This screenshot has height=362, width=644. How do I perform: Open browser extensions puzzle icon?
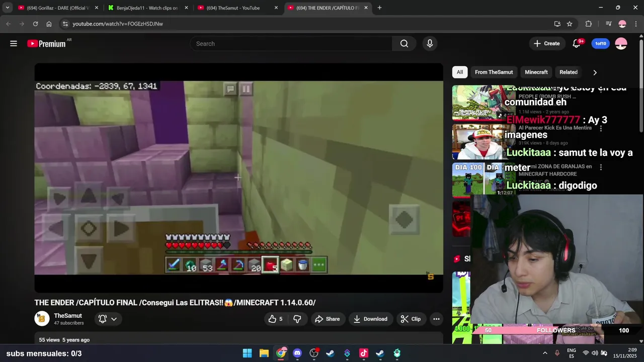click(x=589, y=24)
